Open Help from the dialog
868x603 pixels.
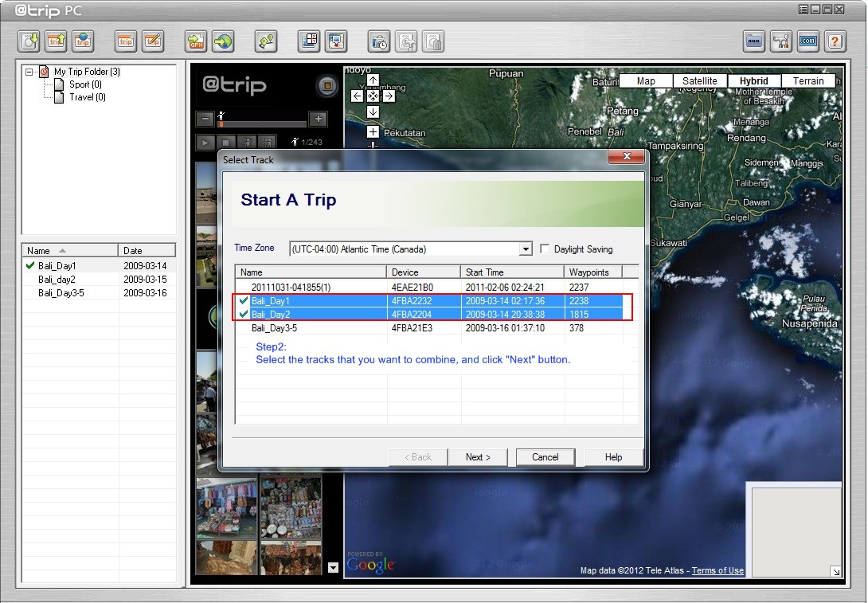coord(613,456)
